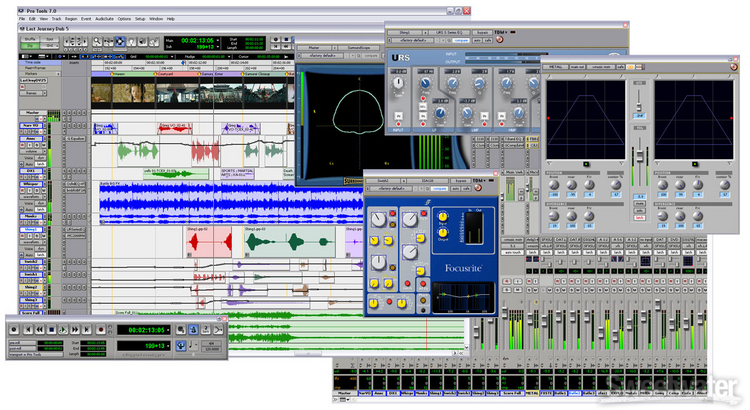Image resolution: width=750 pixels, height=410 pixels.
Task: Open factory default preset menu in URS EQ
Action: click(x=413, y=40)
